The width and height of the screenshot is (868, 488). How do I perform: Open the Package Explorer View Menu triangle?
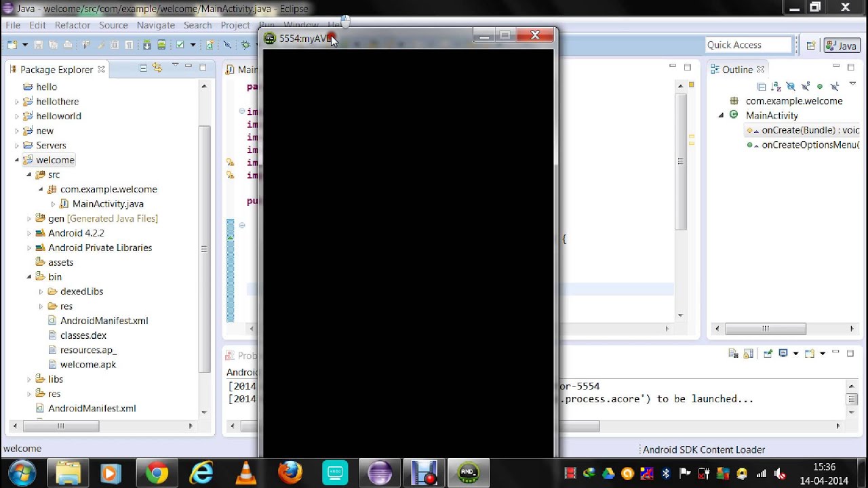coord(176,64)
